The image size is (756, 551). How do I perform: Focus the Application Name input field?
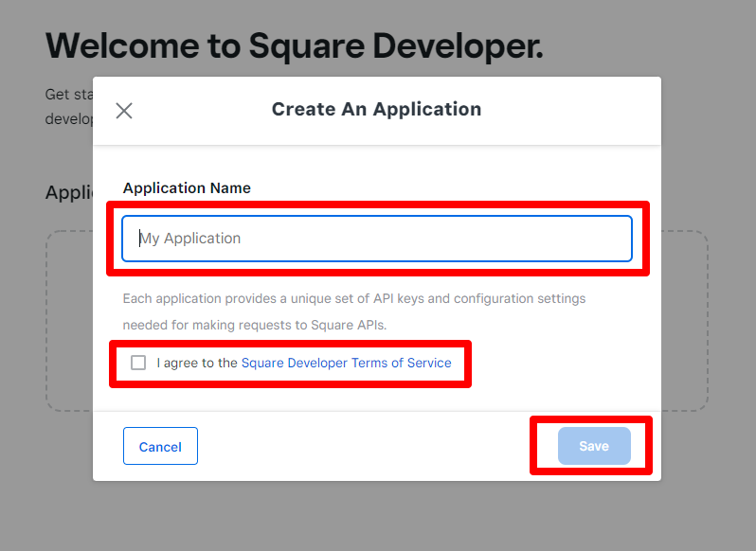point(376,239)
